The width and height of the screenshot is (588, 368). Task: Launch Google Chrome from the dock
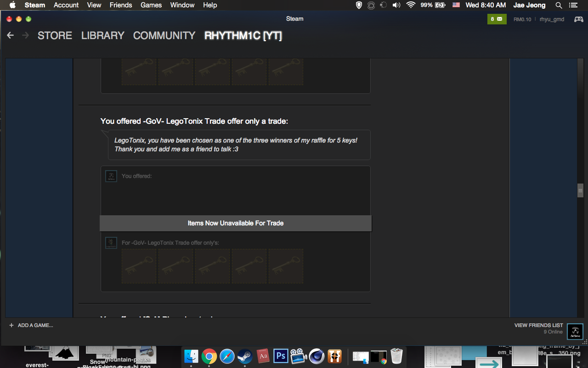tap(209, 356)
